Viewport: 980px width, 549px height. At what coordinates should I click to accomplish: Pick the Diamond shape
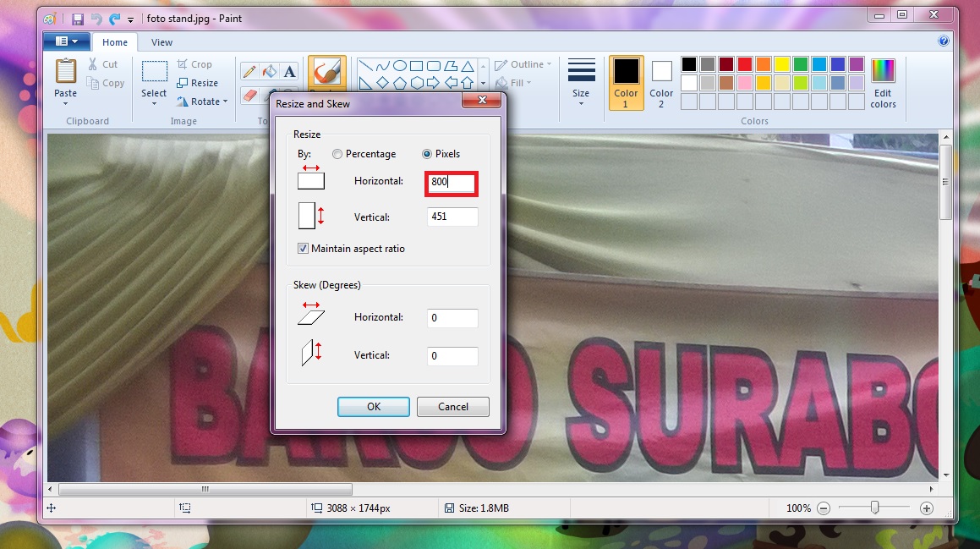(x=383, y=83)
